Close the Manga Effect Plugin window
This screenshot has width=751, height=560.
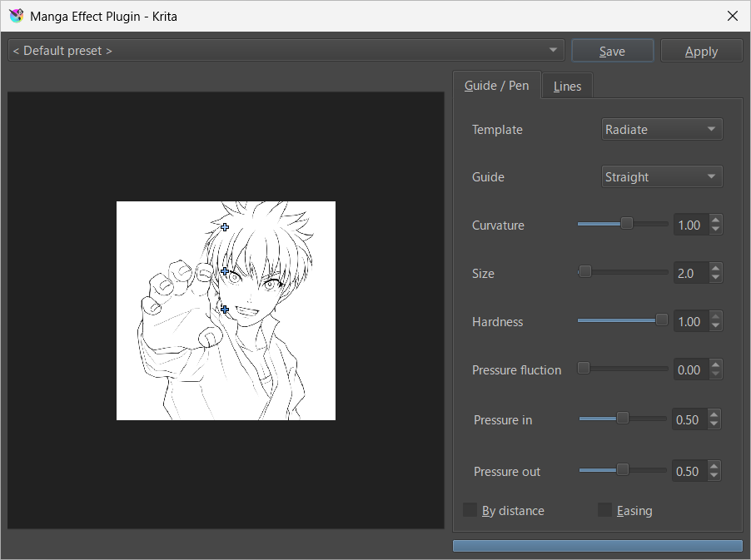click(x=732, y=16)
